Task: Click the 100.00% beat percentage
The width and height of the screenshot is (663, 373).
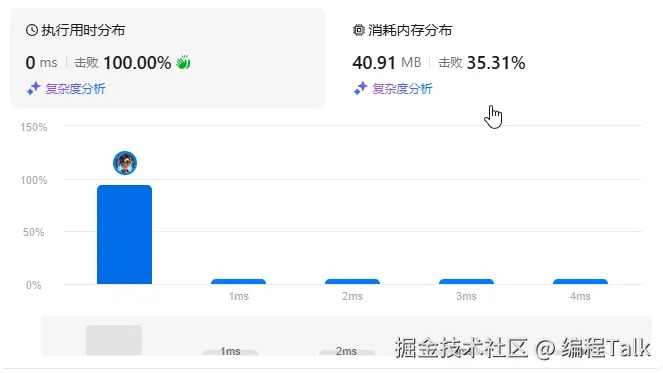Action: point(137,63)
